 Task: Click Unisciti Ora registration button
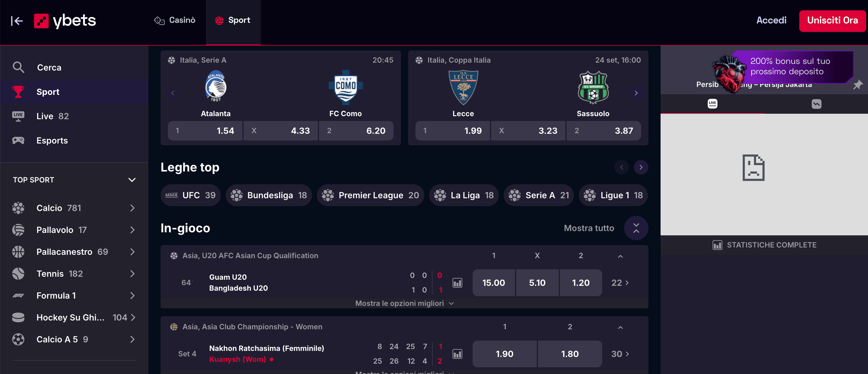pyautogui.click(x=832, y=20)
